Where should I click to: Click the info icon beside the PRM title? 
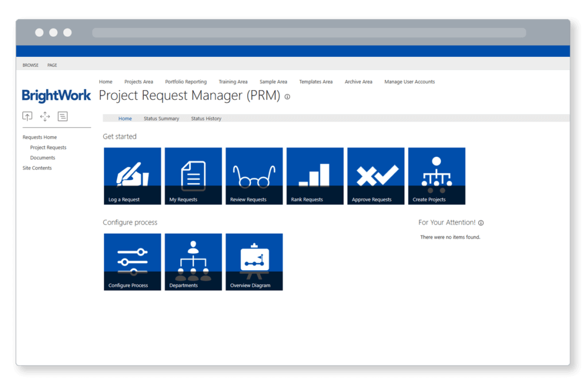click(x=287, y=97)
